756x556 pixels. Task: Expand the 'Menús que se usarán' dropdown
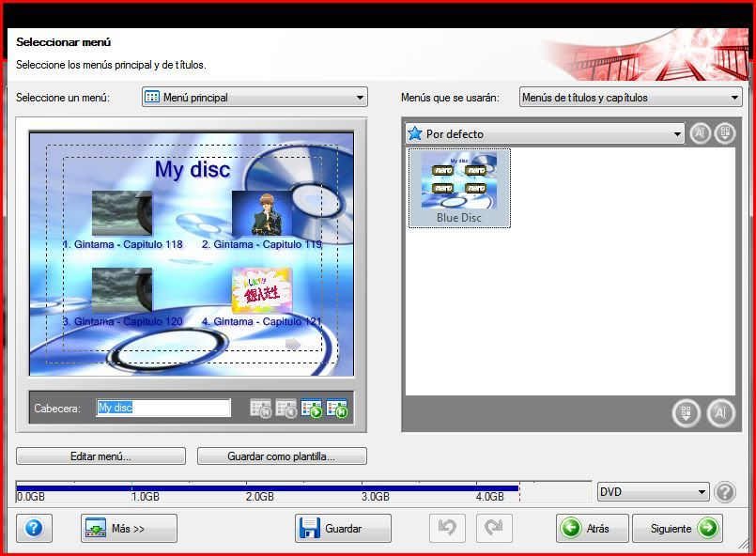pyautogui.click(x=630, y=97)
